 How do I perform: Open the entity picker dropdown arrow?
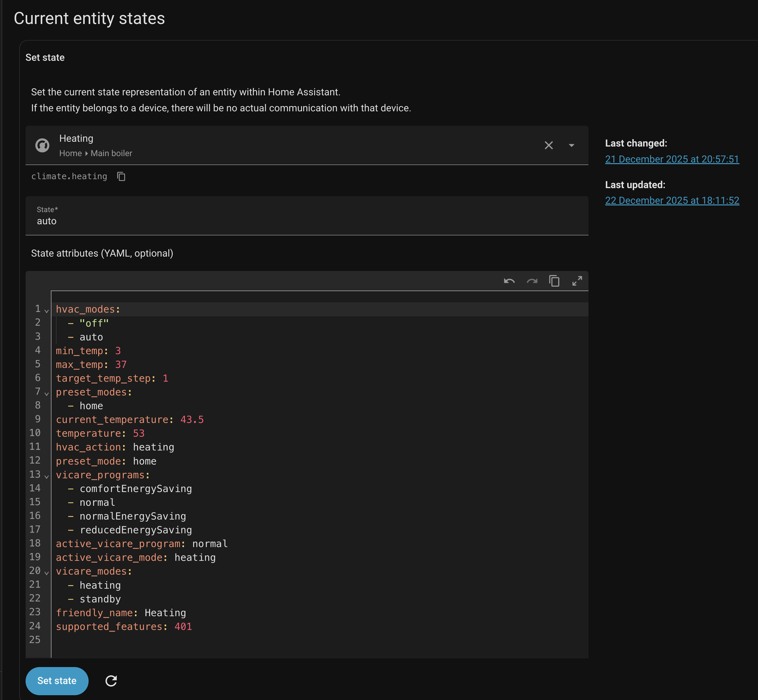[x=571, y=145]
